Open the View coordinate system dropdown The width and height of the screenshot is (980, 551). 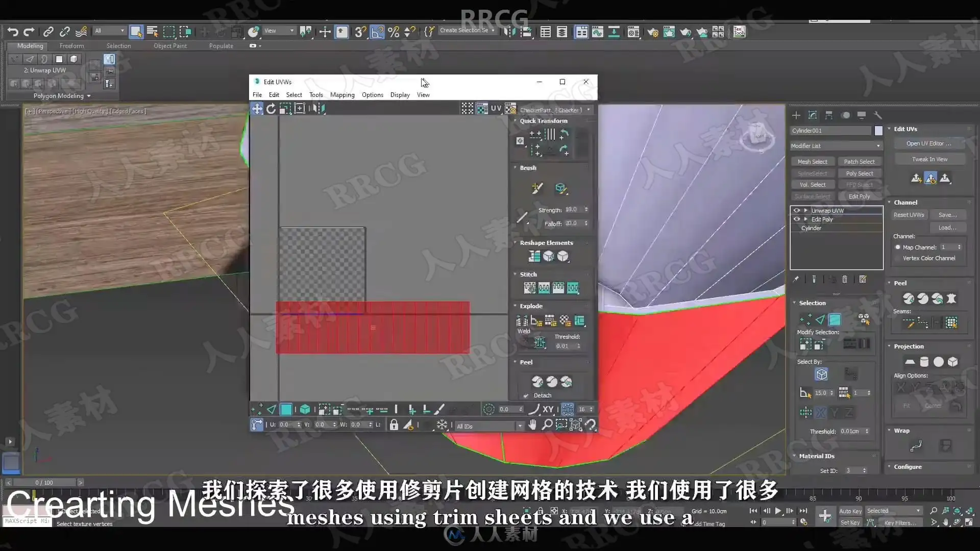[279, 31]
